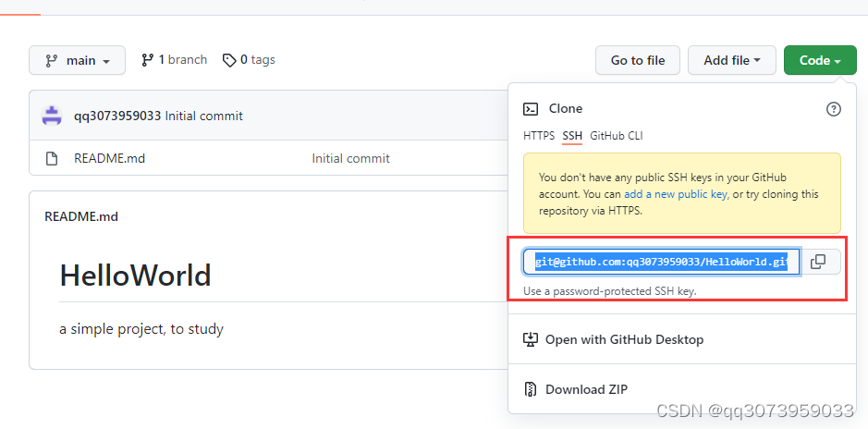
Task: Open the Initial commit link beside qq3073959033
Action: pos(203,116)
